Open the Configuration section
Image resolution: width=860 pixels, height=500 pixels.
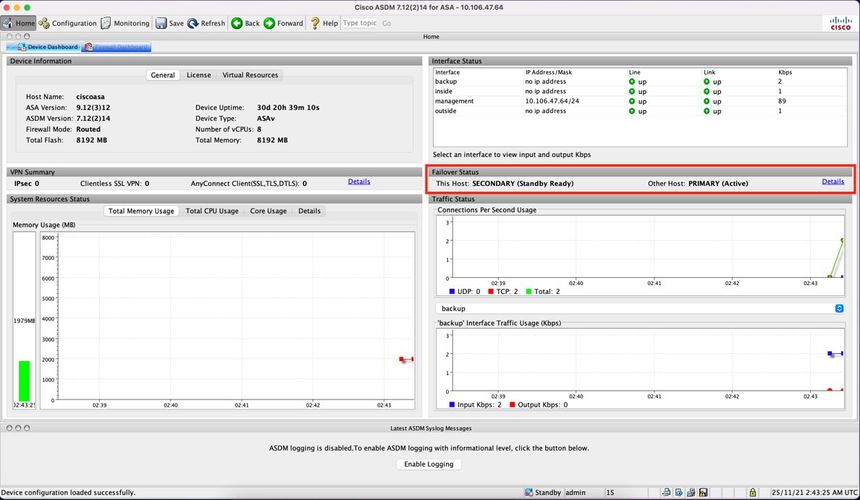click(67, 23)
